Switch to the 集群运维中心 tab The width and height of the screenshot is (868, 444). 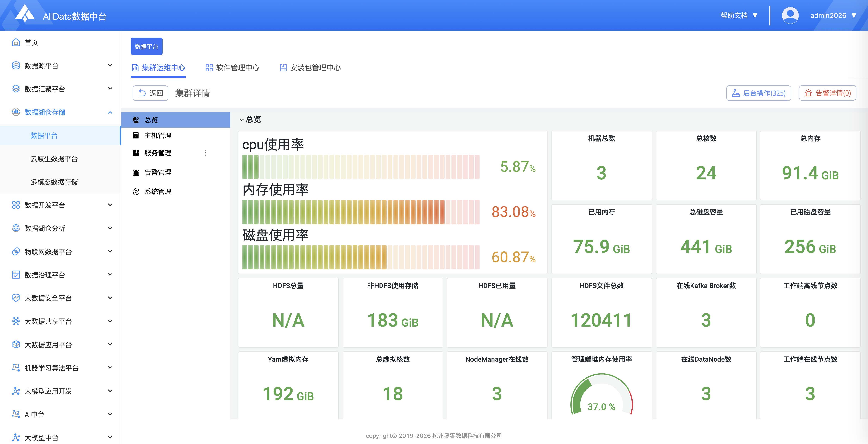pos(158,68)
